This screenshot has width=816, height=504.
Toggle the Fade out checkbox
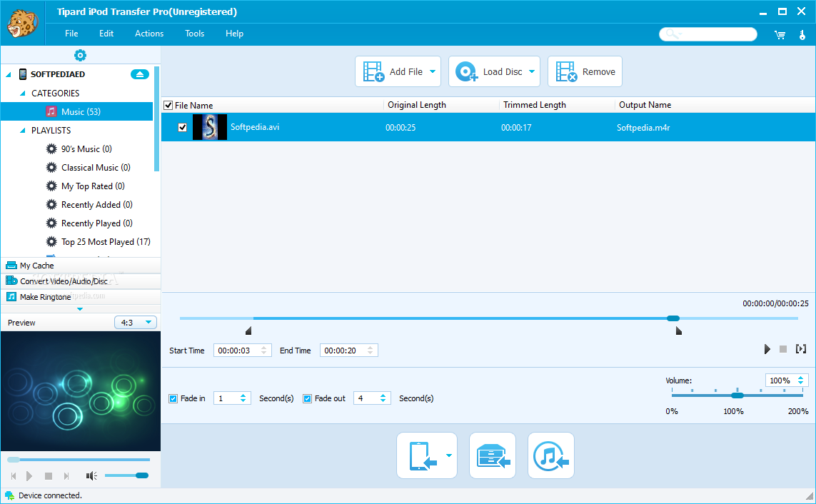pyautogui.click(x=307, y=399)
